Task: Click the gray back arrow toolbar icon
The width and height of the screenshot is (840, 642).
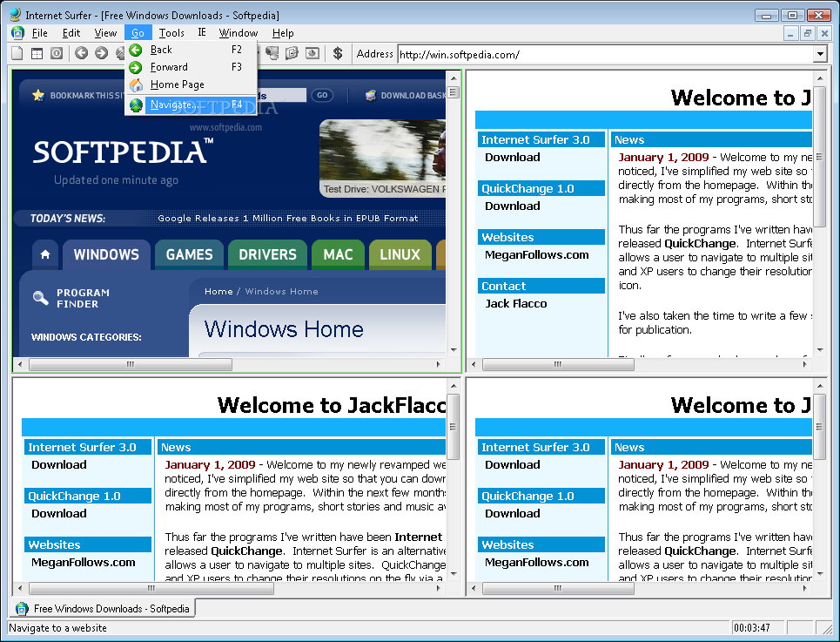Action: pyautogui.click(x=81, y=53)
